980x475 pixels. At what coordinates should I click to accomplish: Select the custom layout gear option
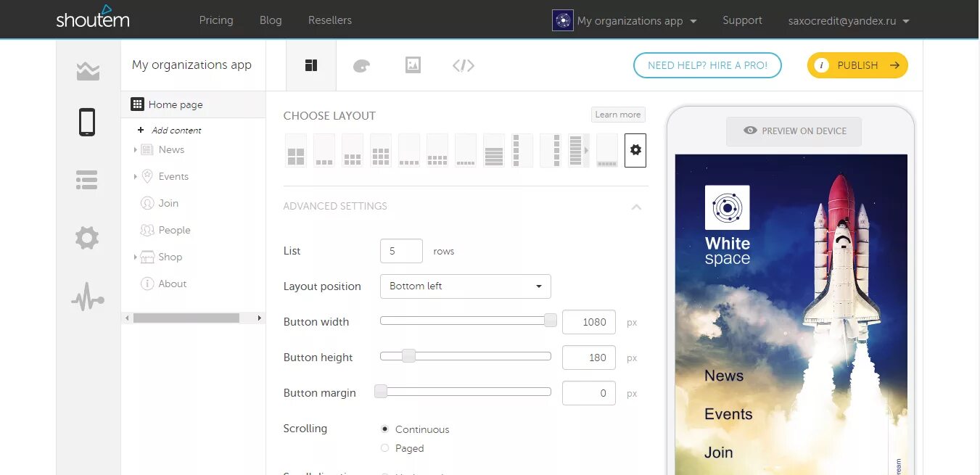click(635, 150)
